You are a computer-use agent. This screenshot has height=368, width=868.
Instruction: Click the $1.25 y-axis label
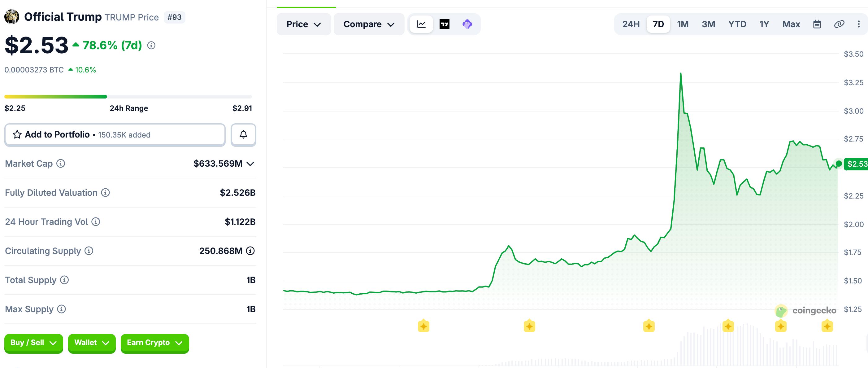point(853,309)
